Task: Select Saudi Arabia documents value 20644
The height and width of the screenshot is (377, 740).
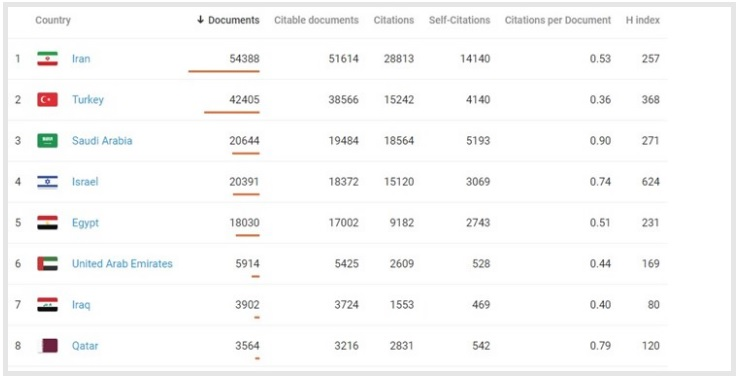Action: point(244,141)
